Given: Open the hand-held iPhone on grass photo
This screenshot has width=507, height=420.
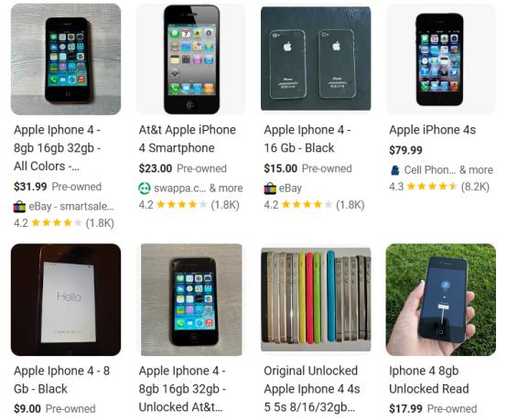Looking at the screenshot, I should coord(441,300).
